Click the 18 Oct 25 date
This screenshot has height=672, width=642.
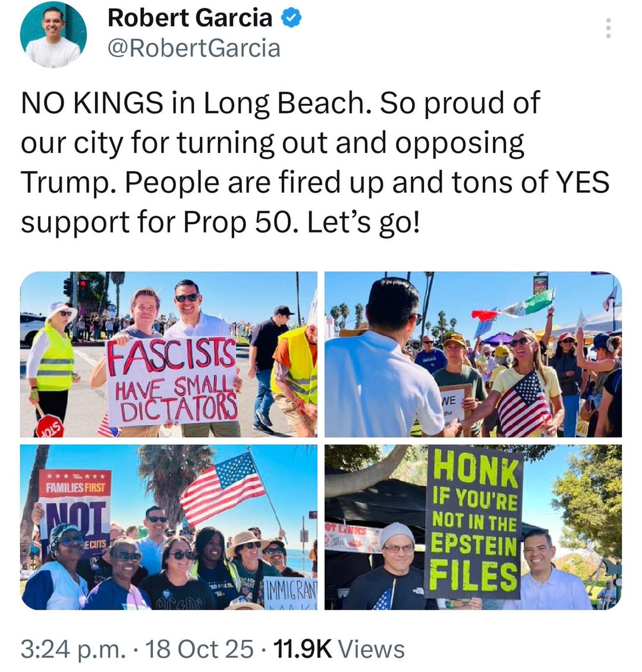coord(200,648)
